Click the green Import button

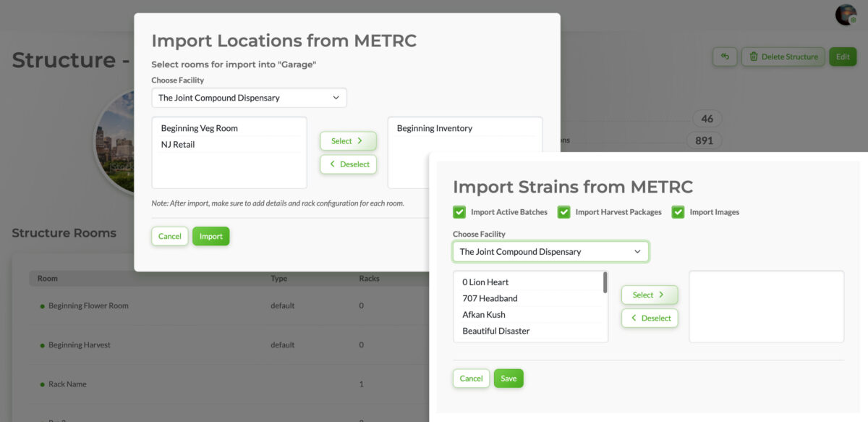[x=210, y=237]
